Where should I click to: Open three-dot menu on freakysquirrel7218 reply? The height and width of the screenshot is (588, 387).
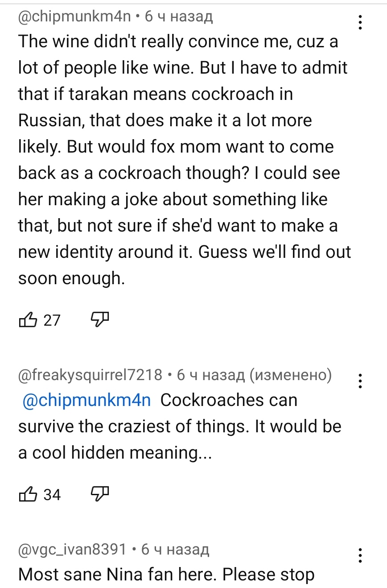click(x=360, y=381)
